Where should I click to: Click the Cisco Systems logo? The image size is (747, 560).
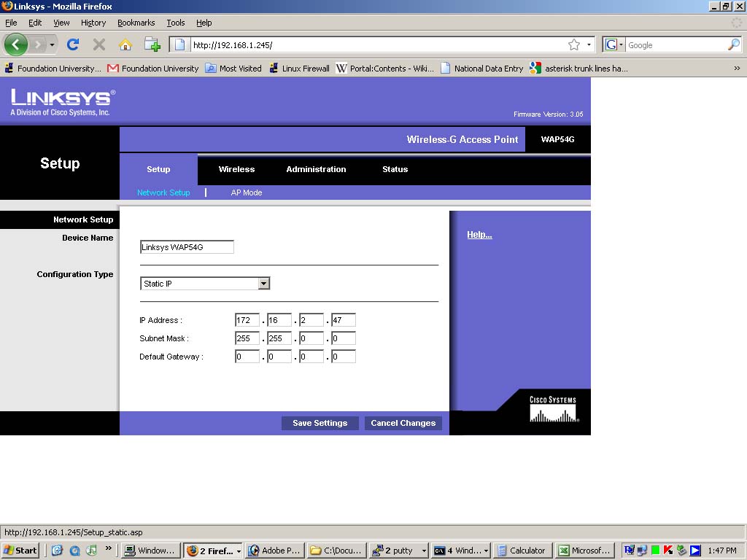click(553, 409)
